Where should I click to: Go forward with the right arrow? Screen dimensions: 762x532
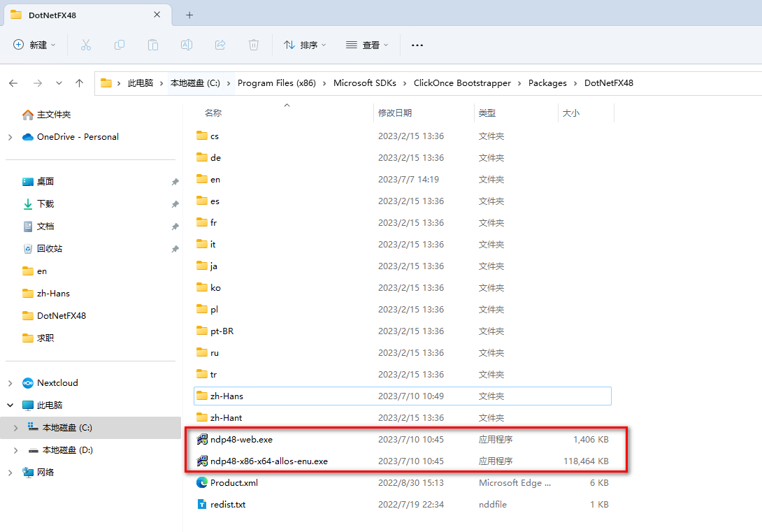pos(38,83)
